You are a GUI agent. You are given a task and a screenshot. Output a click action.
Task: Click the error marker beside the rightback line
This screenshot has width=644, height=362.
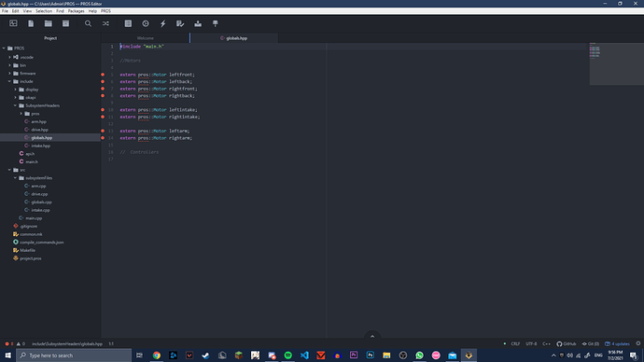point(103,95)
